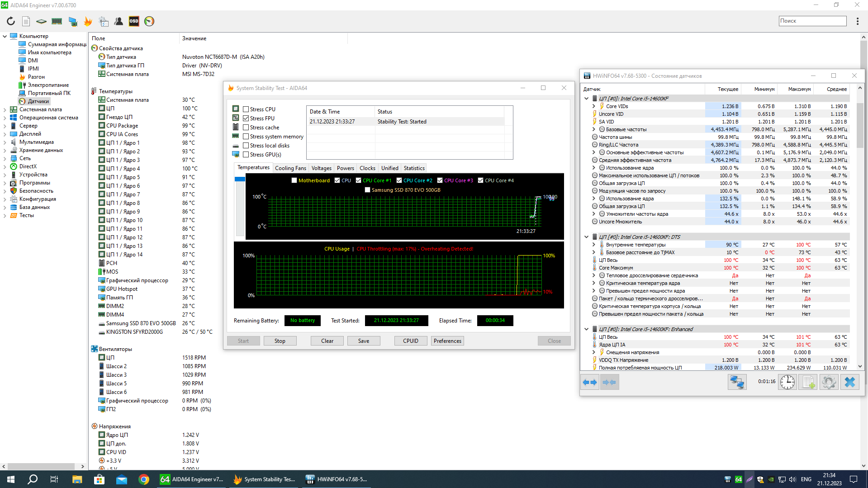The width and height of the screenshot is (868, 488).
Task: Toggle Samsung SSD 870 EVO graph checkbox
Action: (x=368, y=190)
